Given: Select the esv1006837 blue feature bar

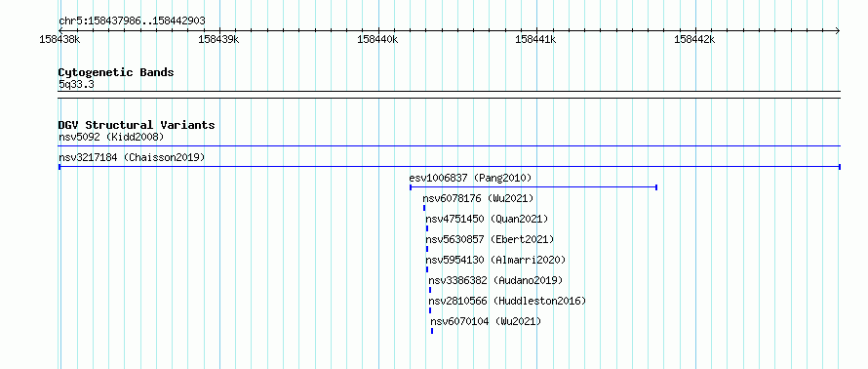Looking at the screenshot, I should (533, 187).
